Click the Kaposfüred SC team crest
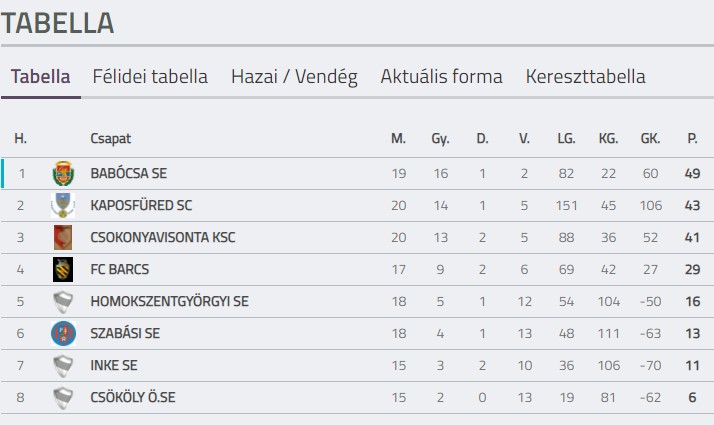The height and width of the screenshot is (425, 714). click(x=63, y=206)
